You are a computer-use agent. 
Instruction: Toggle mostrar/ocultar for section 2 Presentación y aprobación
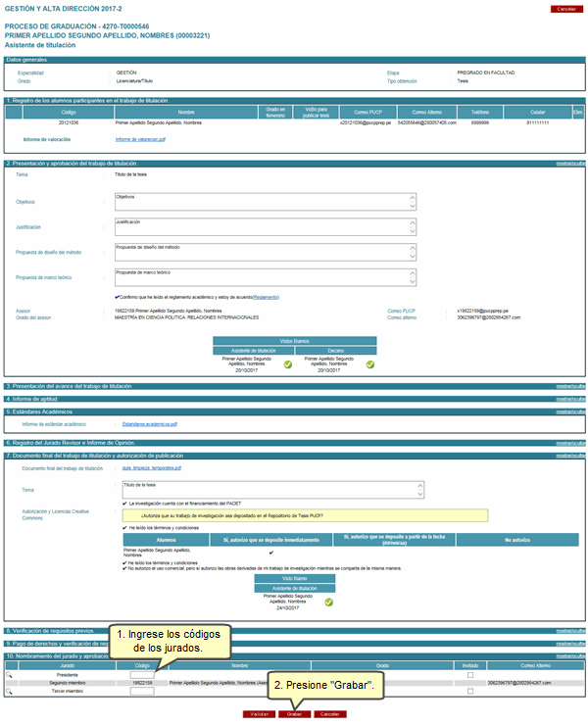tap(570, 164)
